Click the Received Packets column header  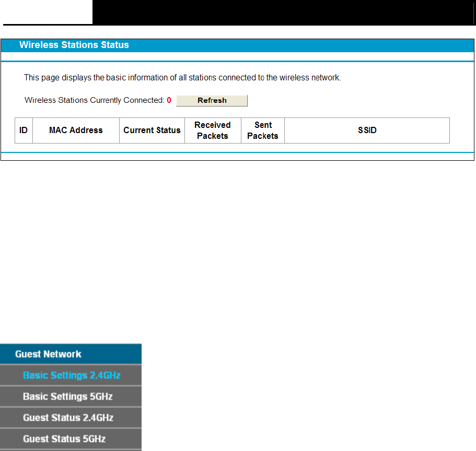click(213, 130)
